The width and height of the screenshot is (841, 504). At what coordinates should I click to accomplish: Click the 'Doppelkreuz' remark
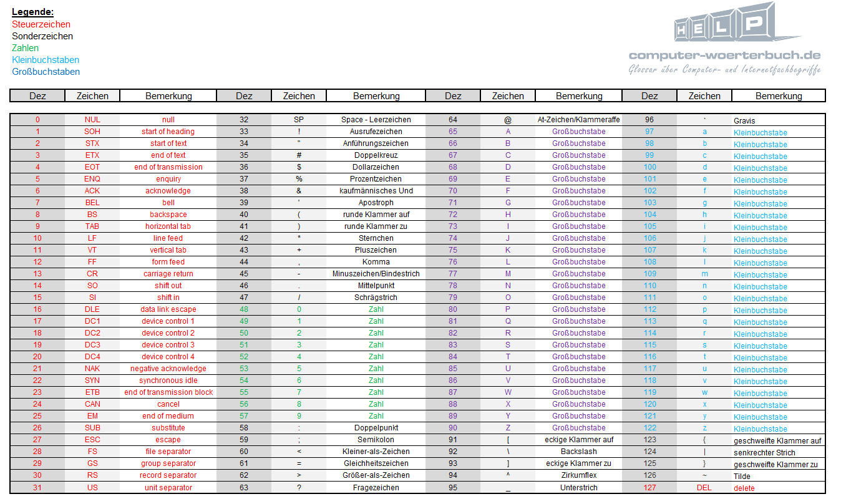tap(376, 155)
